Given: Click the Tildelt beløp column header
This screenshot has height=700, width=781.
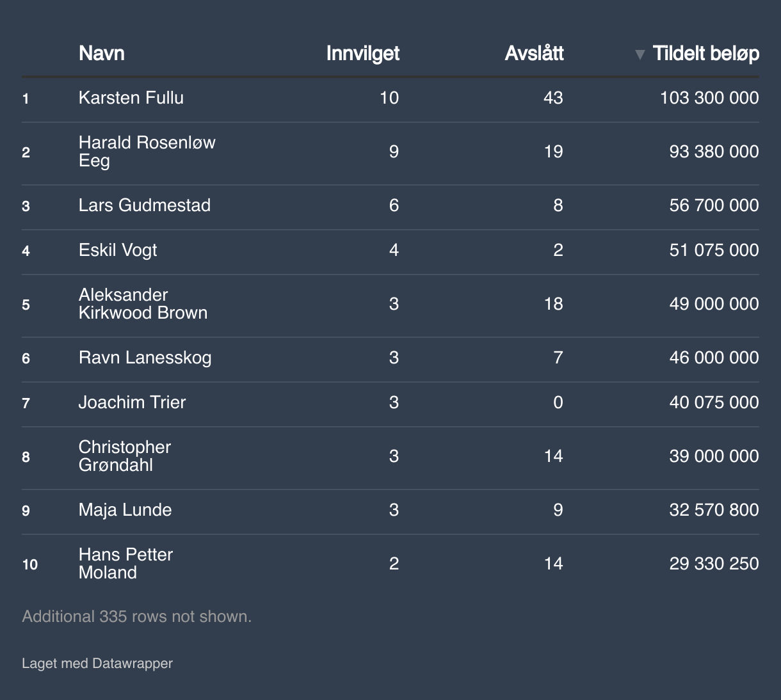Looking at the screenshot, I should 705,53.
